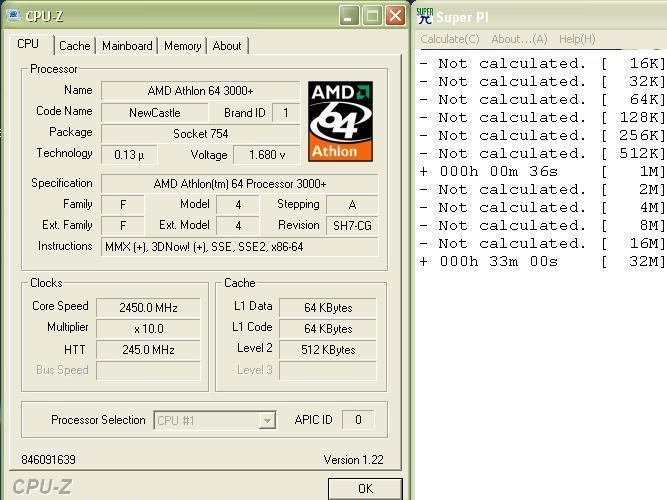Click the Name field AMD Athlon 64 3000+
The width and height of the screenshot is (667, 500).
(200, 91)
